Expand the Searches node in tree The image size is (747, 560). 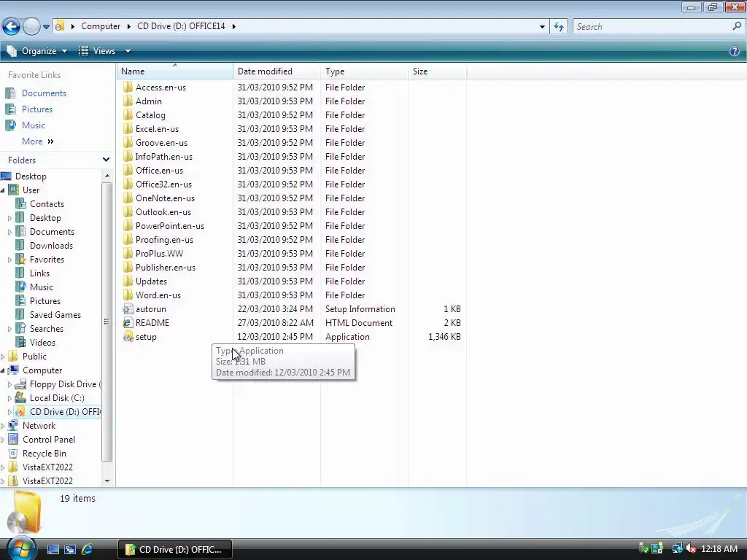(x=9, y=329)
